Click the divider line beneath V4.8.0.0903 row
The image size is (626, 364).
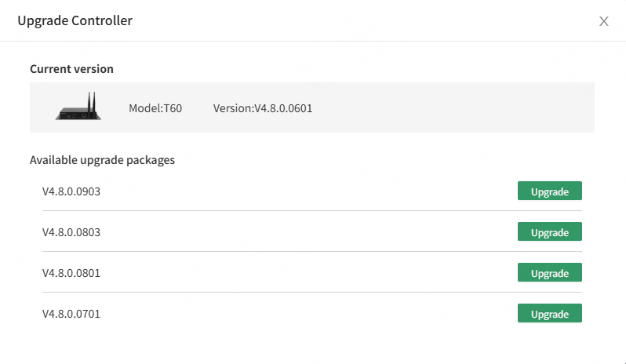point(312,210)
